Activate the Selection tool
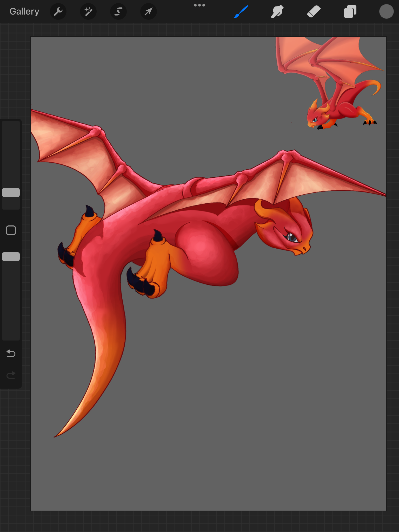Screen dimensions: 399x532 118,11
